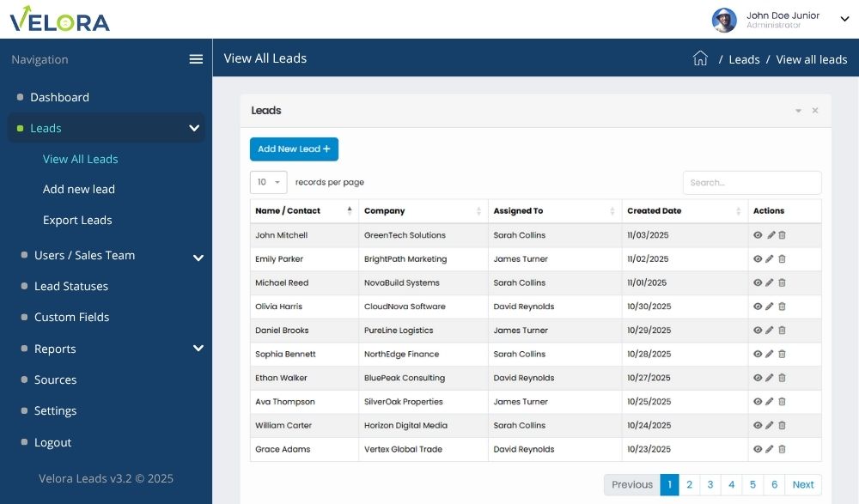Viewport: 859px width, 504px height.
Task: Click the home icon in the breadcrumb
Action: [x=700, y=59]
